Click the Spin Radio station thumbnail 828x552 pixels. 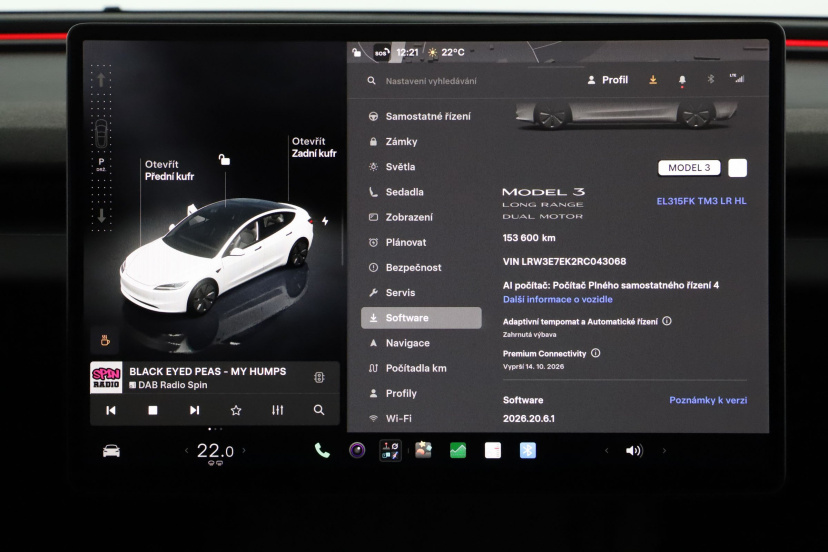(106, 377)
